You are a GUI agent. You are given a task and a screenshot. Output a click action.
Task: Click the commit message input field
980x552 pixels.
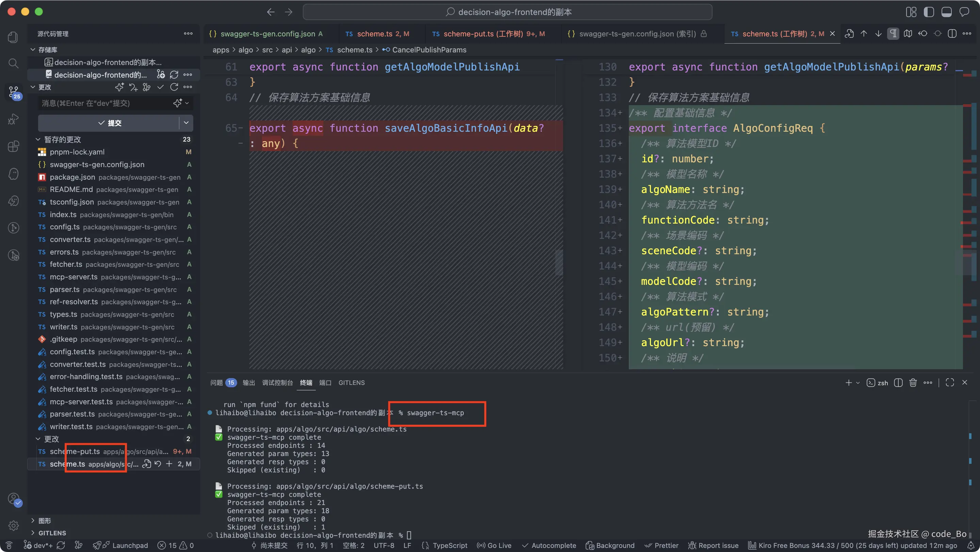click(107, 103)
